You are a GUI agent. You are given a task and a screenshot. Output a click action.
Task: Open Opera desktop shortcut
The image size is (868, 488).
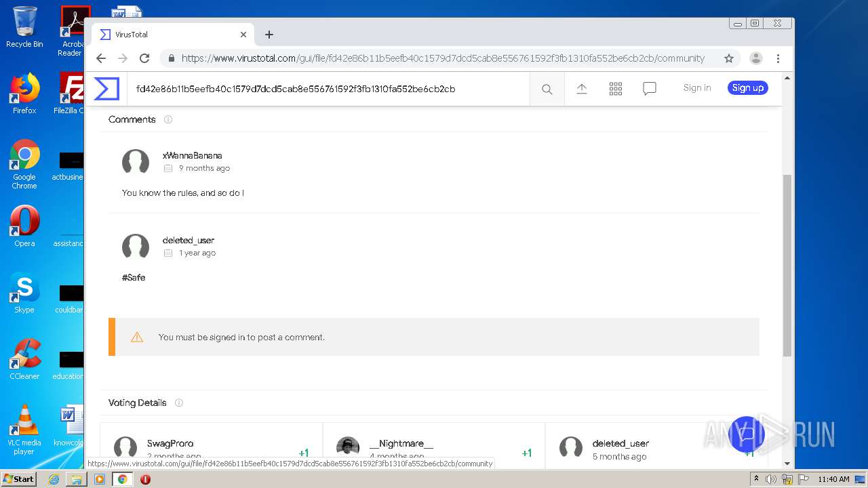[x=24, y=226]
